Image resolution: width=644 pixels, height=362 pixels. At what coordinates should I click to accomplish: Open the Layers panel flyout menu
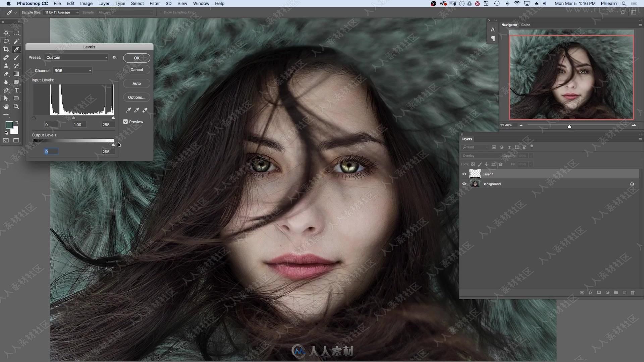click(640, 139)
